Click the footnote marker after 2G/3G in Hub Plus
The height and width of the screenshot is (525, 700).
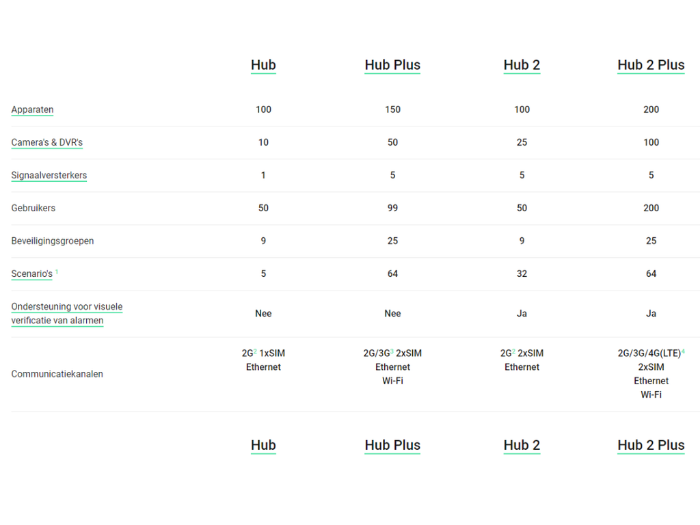[x=392, y=352]
